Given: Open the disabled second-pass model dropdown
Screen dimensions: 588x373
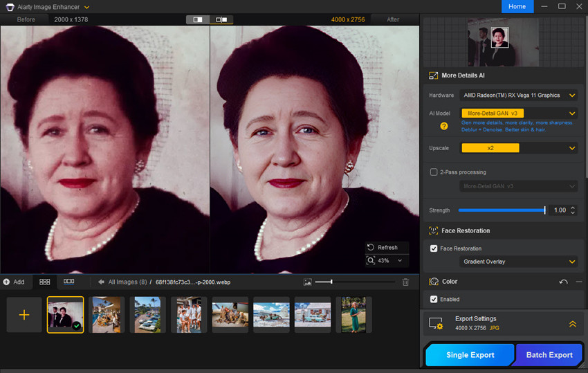Looking at the screenshot, I should 518,186.
